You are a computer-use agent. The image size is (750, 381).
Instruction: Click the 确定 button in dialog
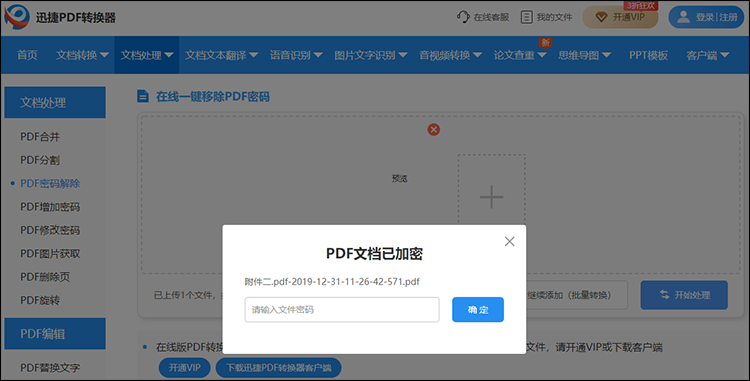[x=478, y=310]
